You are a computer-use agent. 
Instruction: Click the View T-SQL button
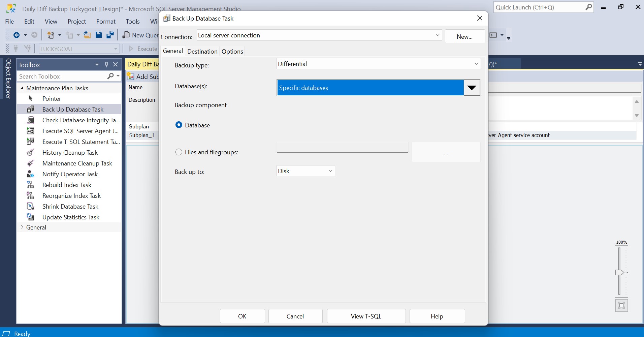pyautogui.click(x=366, y=316)
